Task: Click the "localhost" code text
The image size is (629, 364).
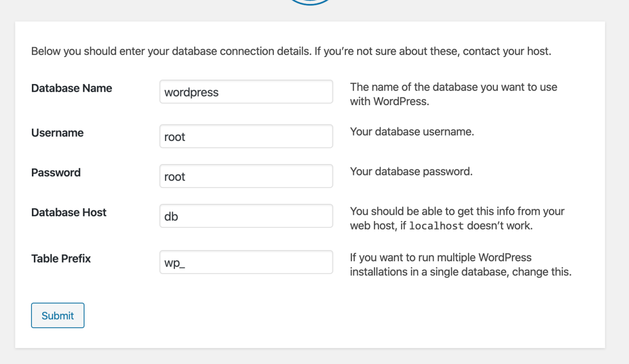Action: click(436, 226)
